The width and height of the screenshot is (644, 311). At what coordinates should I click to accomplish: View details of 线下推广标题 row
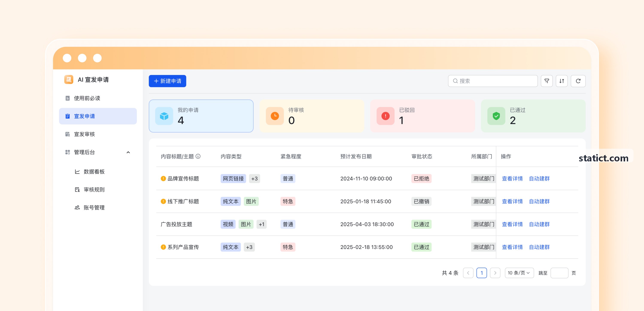(x=512, y=201)
